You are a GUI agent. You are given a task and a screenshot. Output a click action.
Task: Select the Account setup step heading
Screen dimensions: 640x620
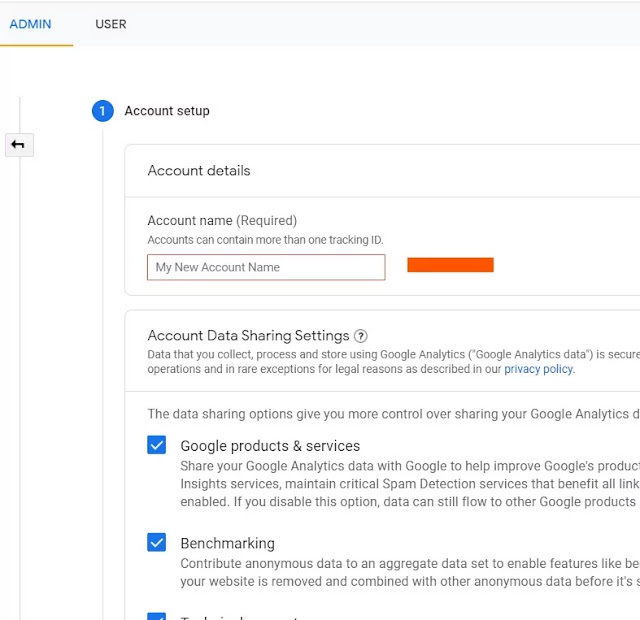(167, 111)
